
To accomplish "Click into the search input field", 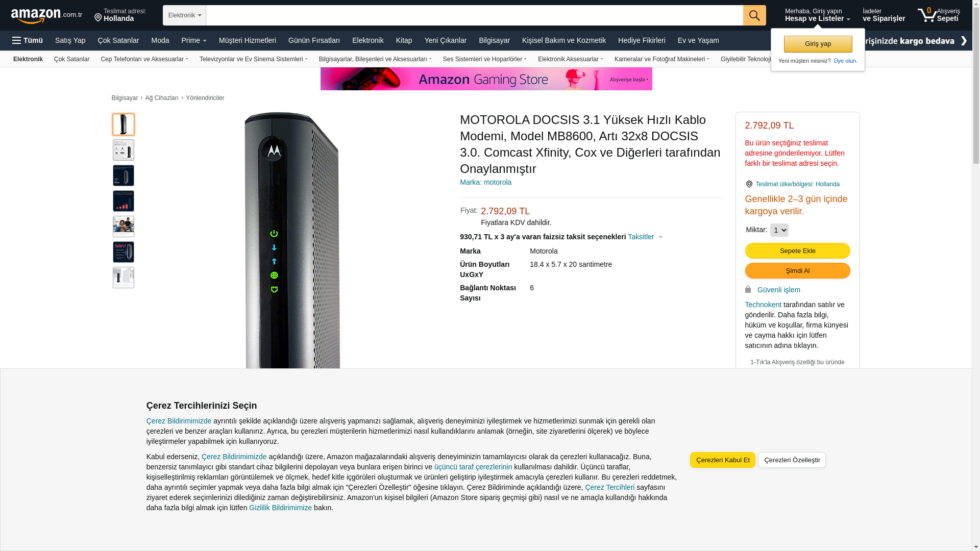I will point(474,15).
